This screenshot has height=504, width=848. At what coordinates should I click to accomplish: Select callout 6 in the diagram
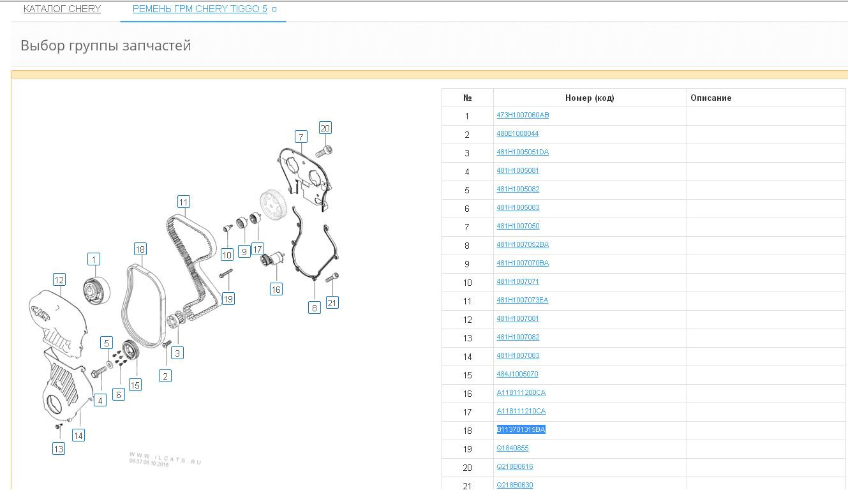point(119,394)
